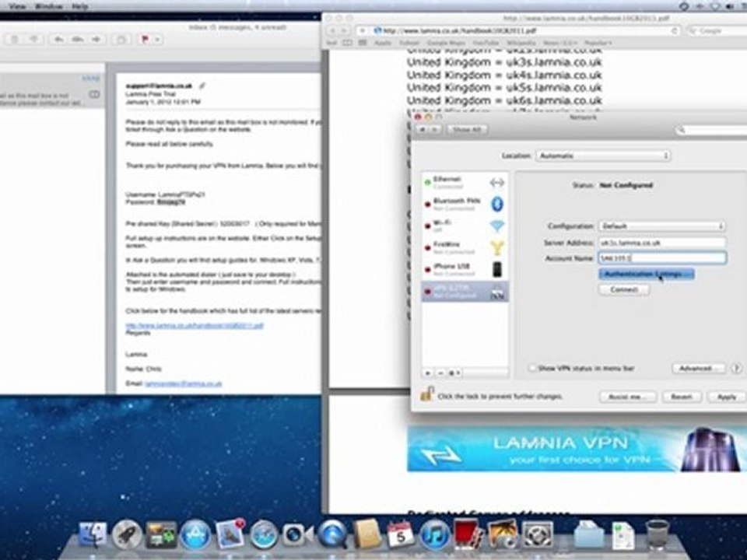Click the Assist me button

click(627, 397)
